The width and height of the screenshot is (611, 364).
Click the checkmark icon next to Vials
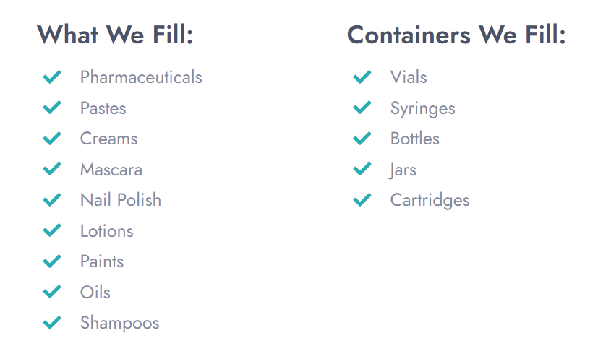(x=362, y=77)
